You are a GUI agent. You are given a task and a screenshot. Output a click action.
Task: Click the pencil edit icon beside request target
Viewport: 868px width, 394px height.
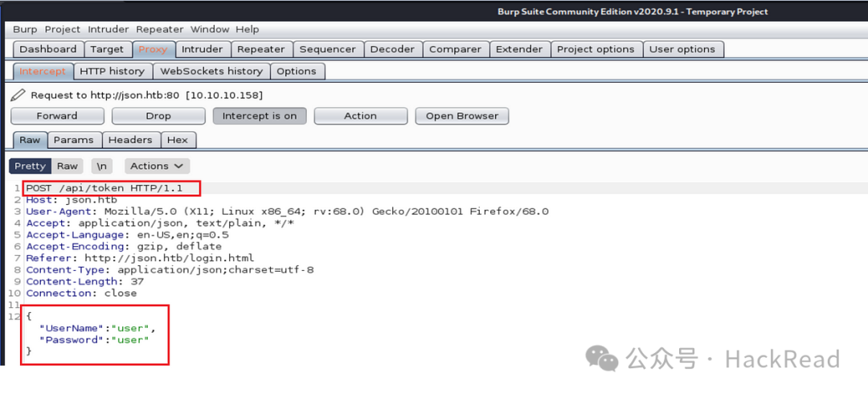tap(18, 95)
